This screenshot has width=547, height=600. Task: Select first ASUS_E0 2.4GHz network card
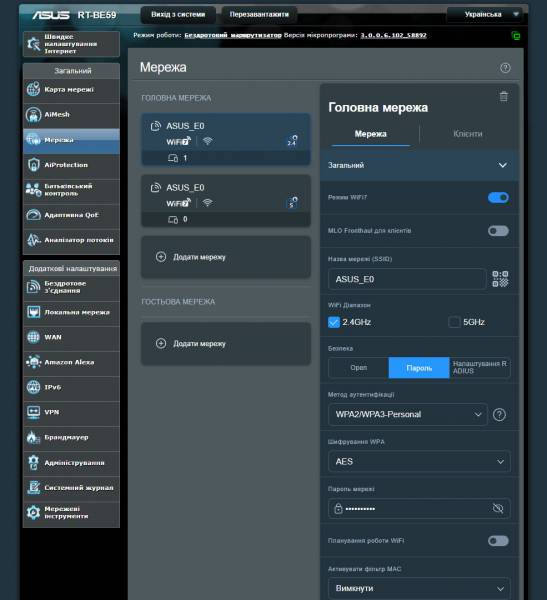(x=226, y=139)
